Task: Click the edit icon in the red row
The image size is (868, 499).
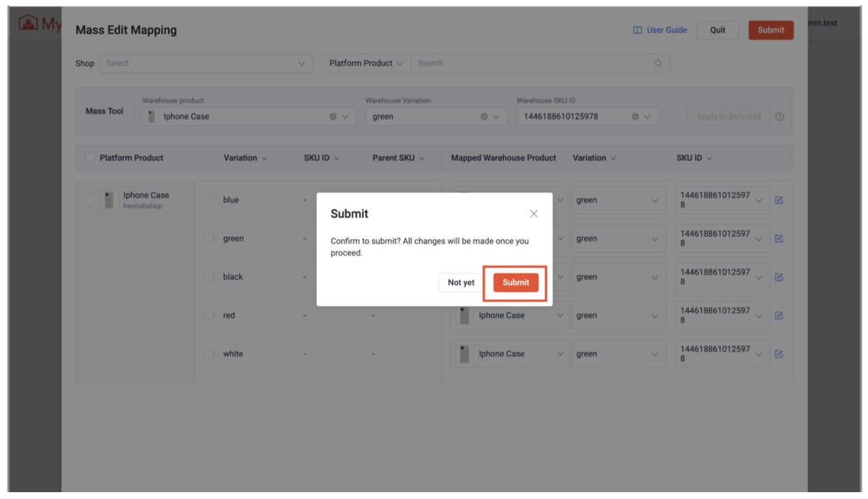Action: 779,315
